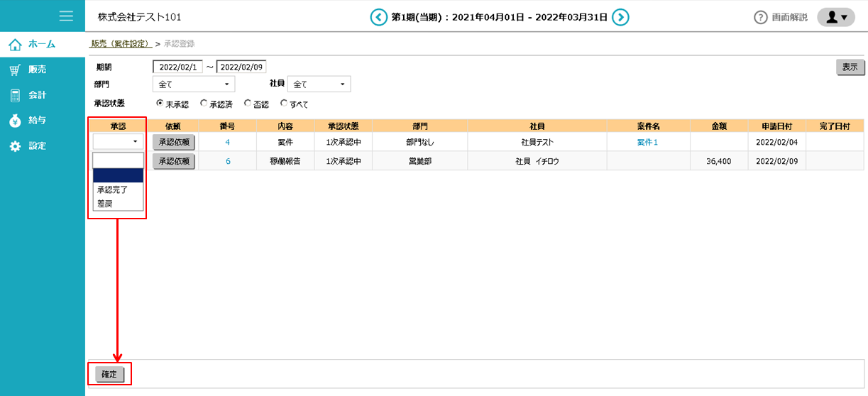The width and height of the screenshot is (868, 396).
Task: Select the すべて radio button
Action: pyautogui.click(x=284, y=104)
